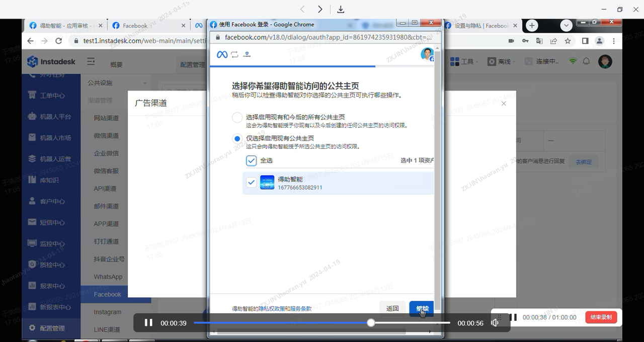Open a new Chrome tab
The image size is (644, 342).
pos(532,26)
